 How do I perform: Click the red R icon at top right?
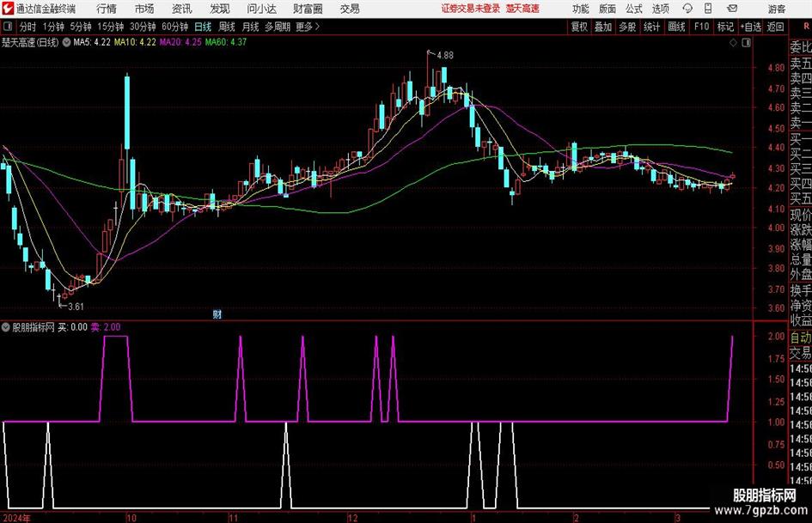(x=806, y=26)
